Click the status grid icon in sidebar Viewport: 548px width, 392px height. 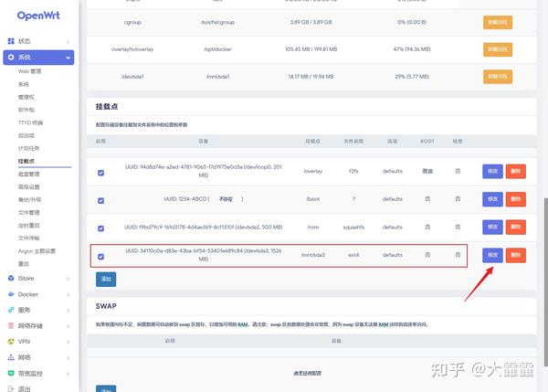[11, 41]
